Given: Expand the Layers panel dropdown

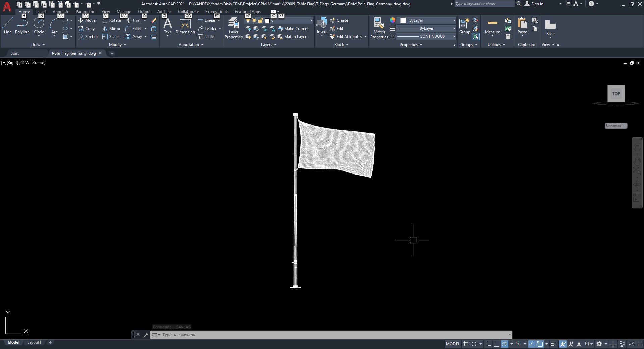Looking at the screenshot, I should pyautogui.click(x=269, y=45).
